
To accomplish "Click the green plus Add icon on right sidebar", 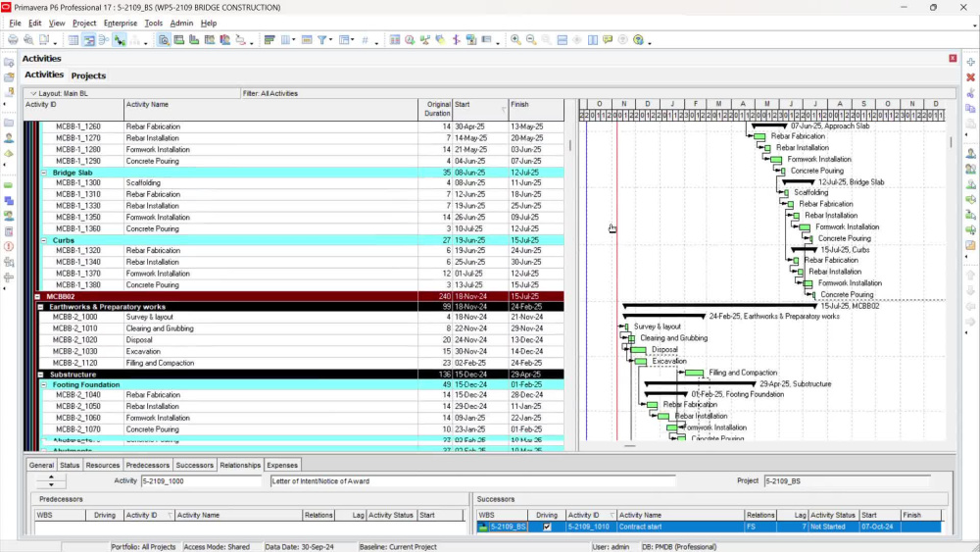I will pos(970,62).
